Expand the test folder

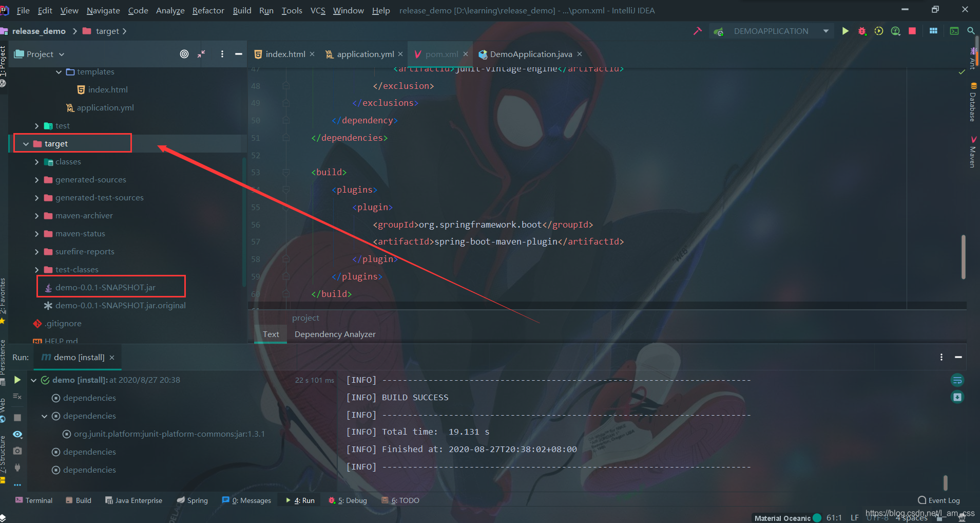[36, 126]
